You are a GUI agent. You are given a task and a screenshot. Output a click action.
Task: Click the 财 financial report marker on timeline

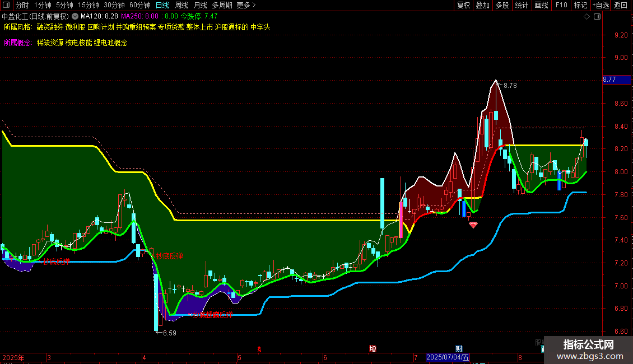pos(459,349)
